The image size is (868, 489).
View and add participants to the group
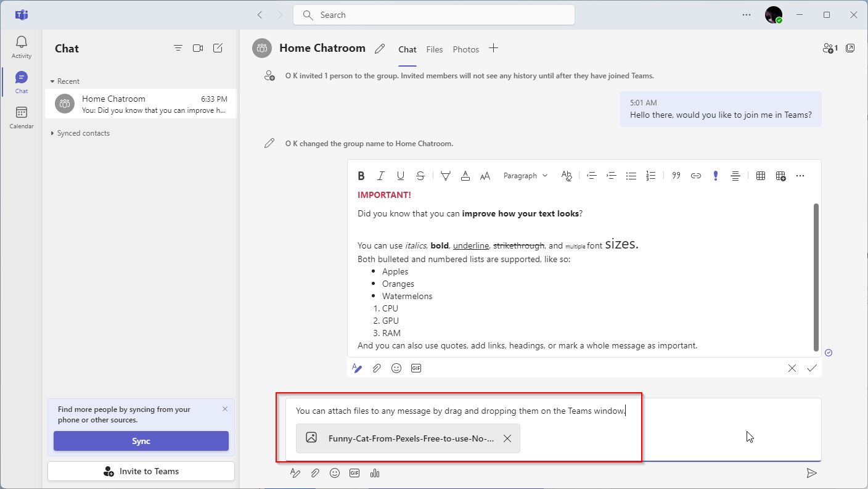(830, 48)
